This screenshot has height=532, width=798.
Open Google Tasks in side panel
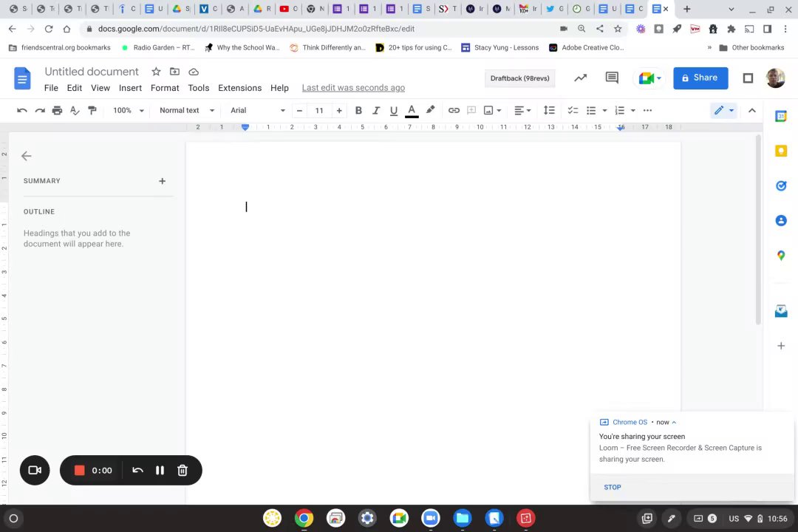click(781, 185)
